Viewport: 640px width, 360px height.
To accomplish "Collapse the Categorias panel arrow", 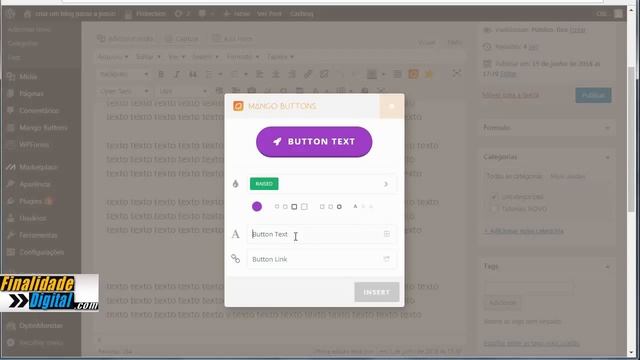I will pyautogui.click(x=607, y=157).
